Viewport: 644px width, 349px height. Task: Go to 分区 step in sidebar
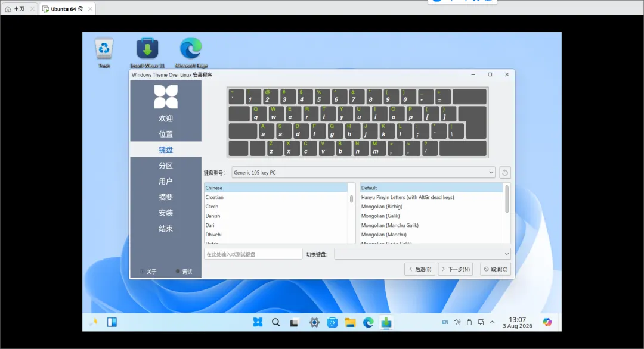click(x=166, y=166)
